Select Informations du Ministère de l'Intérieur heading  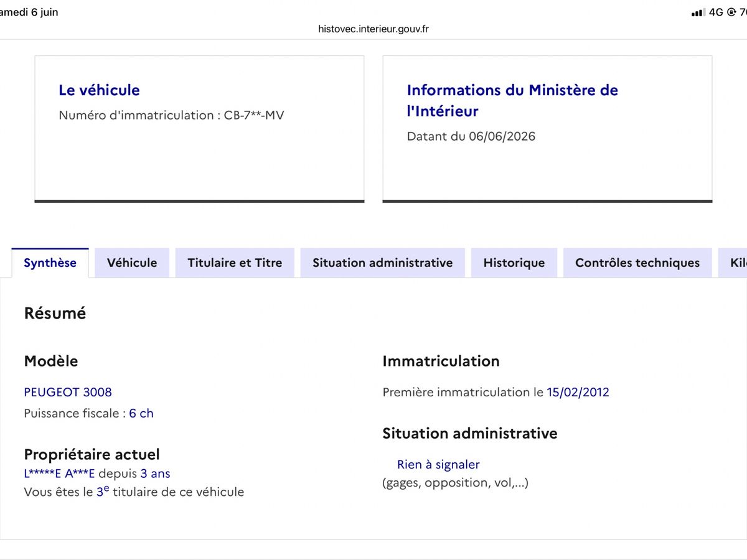coord(512,101)
